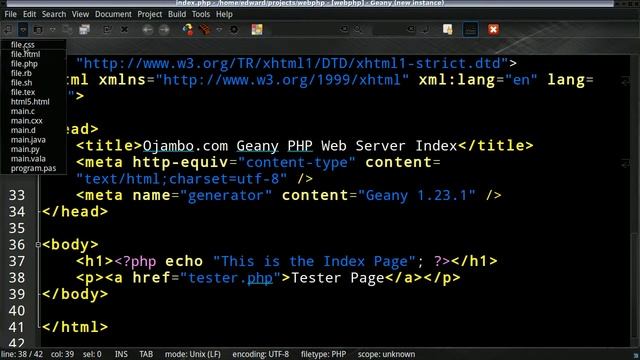
Task: Click the gear Execute toolbar icon
Action: [x=234, y=29]
